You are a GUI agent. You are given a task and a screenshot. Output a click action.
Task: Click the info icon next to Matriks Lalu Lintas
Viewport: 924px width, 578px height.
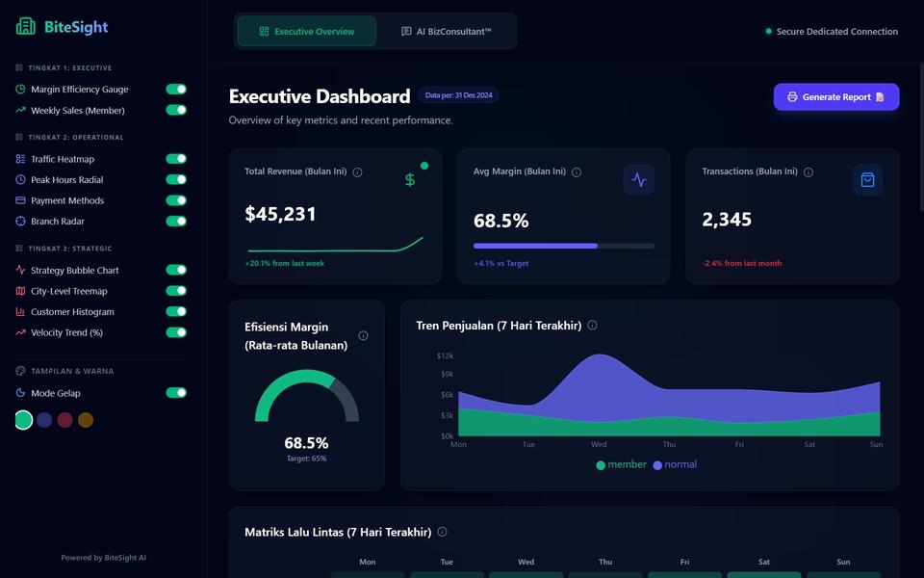click(x=442, y=532)
